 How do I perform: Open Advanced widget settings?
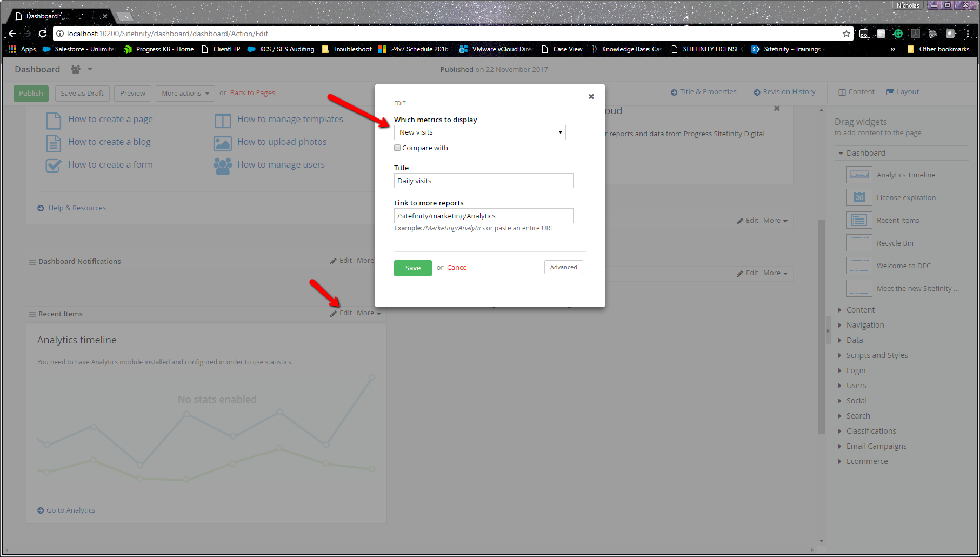pos(564,267)
